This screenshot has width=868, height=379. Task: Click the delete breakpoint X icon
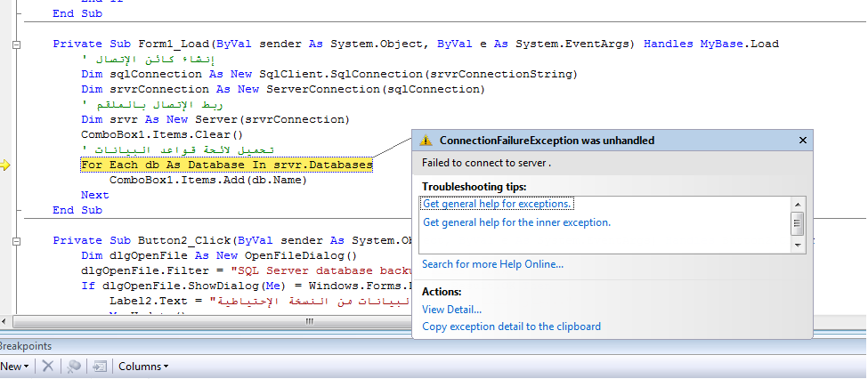48,366
